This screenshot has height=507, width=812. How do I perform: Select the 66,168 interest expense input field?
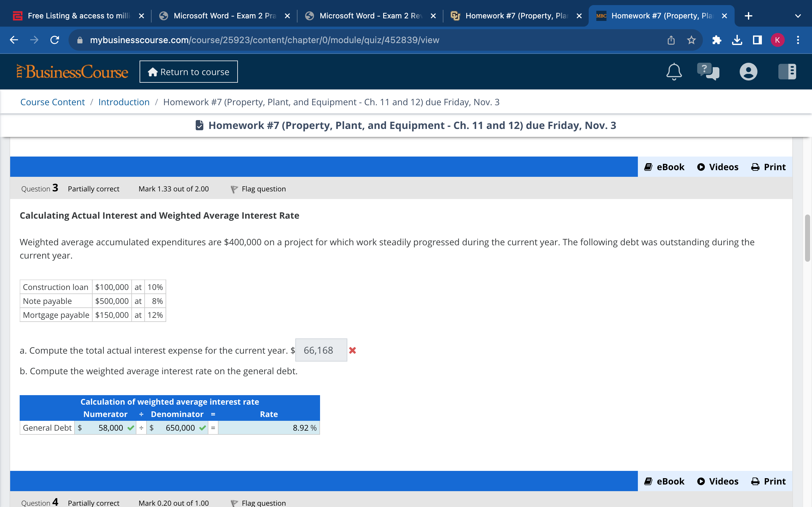coord(321,350)
